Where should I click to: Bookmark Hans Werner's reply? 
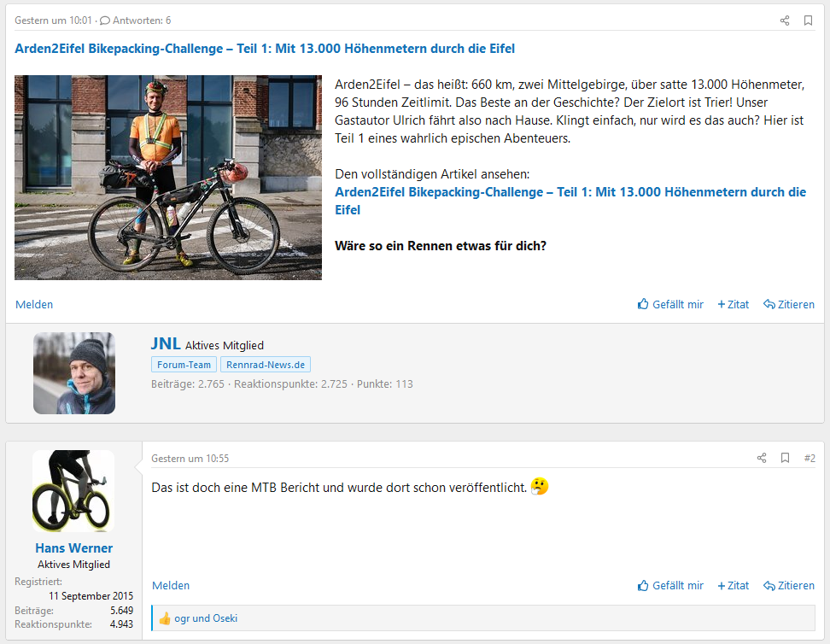point(785,459)
